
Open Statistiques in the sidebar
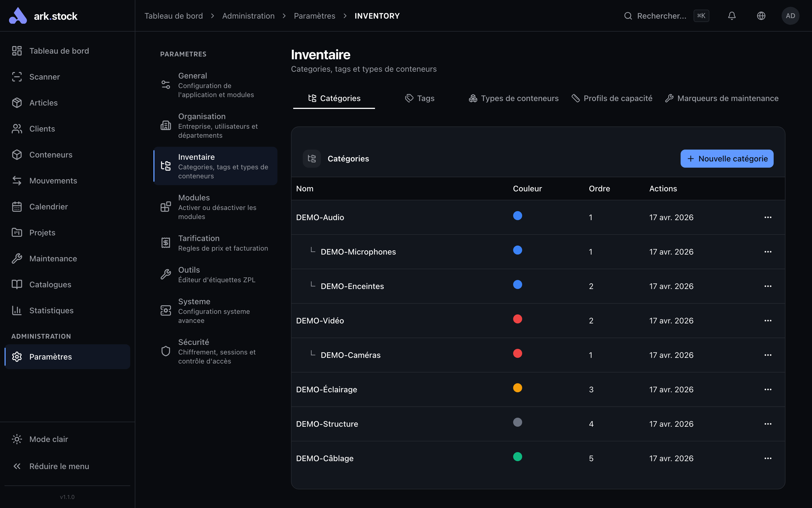tap(67, 310)
